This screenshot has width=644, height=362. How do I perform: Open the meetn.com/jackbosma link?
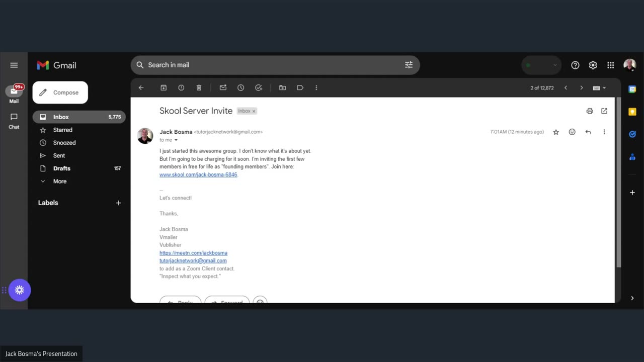(193, 253)
